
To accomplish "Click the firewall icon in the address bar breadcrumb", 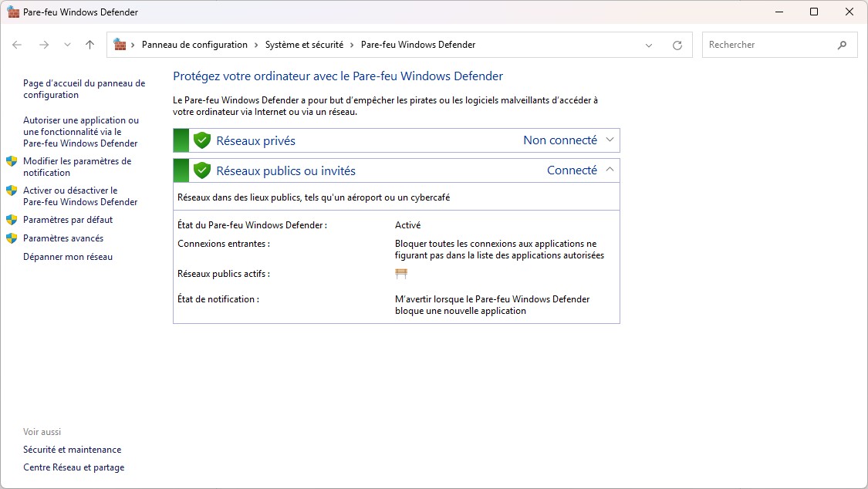I will pos(120,45).
